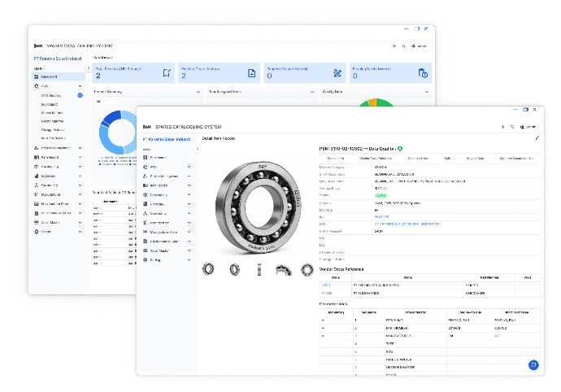Click bookmark icon on Total Pending AMS Request card
561x392 pixels.
167,73
